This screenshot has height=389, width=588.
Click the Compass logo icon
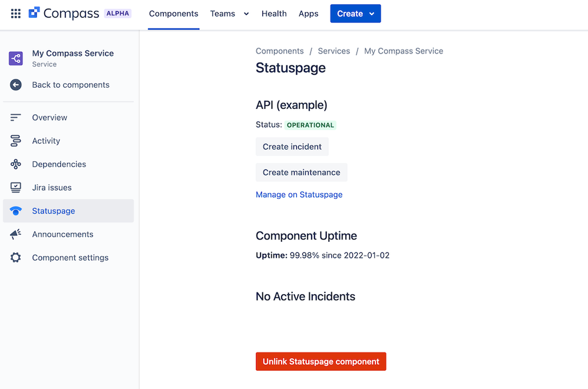[x=34, y=12]
